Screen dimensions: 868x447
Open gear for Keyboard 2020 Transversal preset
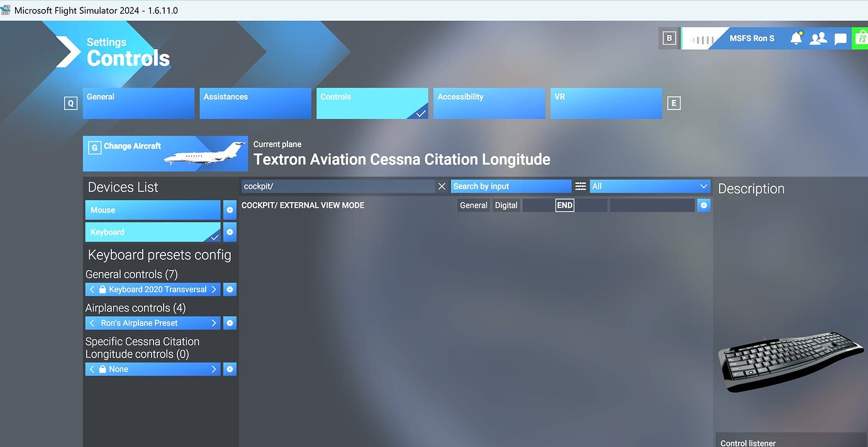pos(230,290)
